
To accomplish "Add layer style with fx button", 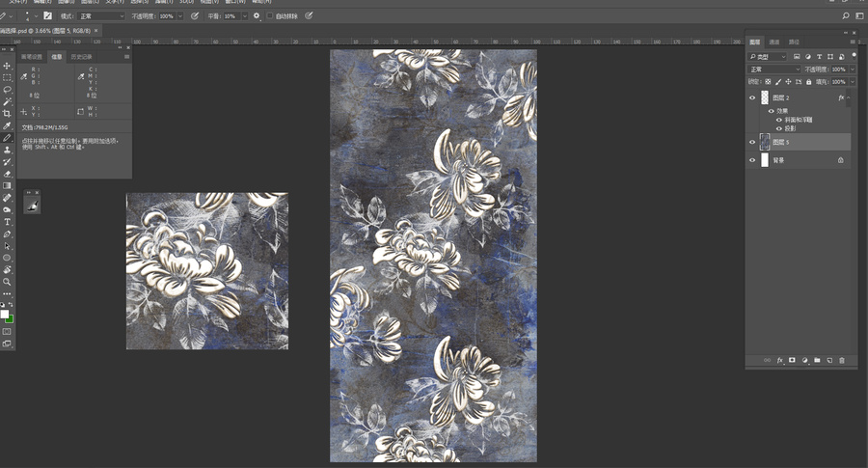I will pos(779,361).
